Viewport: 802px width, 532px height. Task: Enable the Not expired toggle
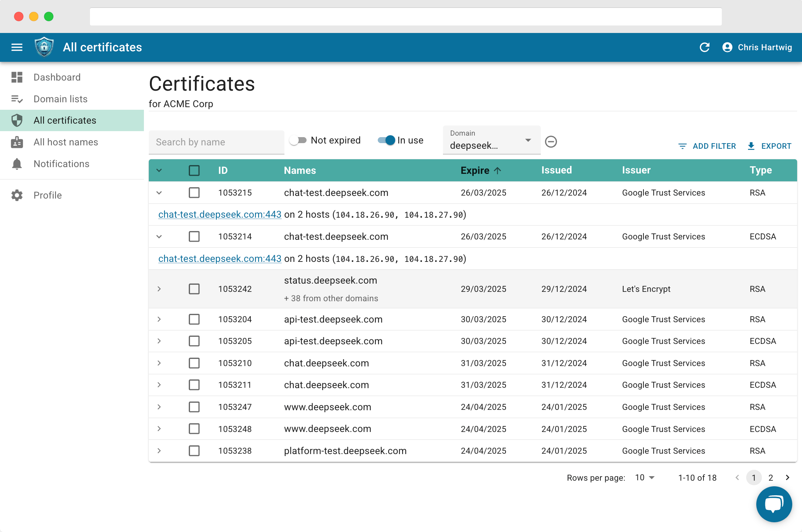pos(298,140)
